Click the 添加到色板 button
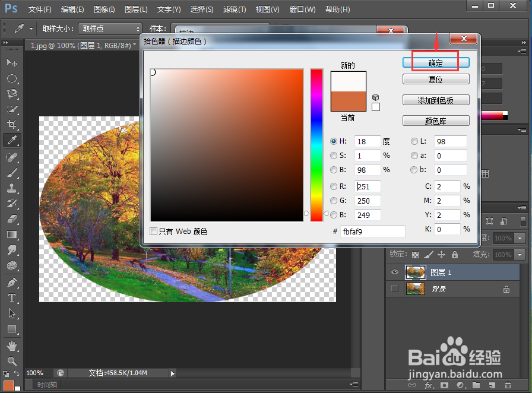The image size is (532, 393). tap(436, 100)
